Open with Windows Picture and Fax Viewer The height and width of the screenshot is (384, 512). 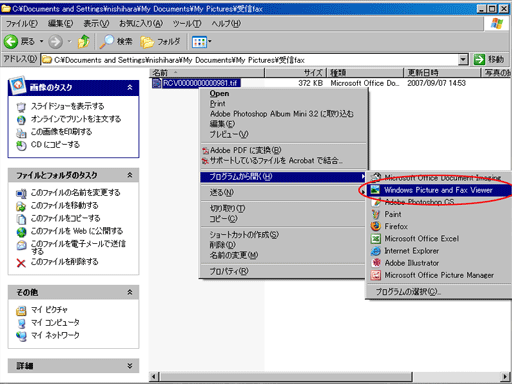pos(439,190)
